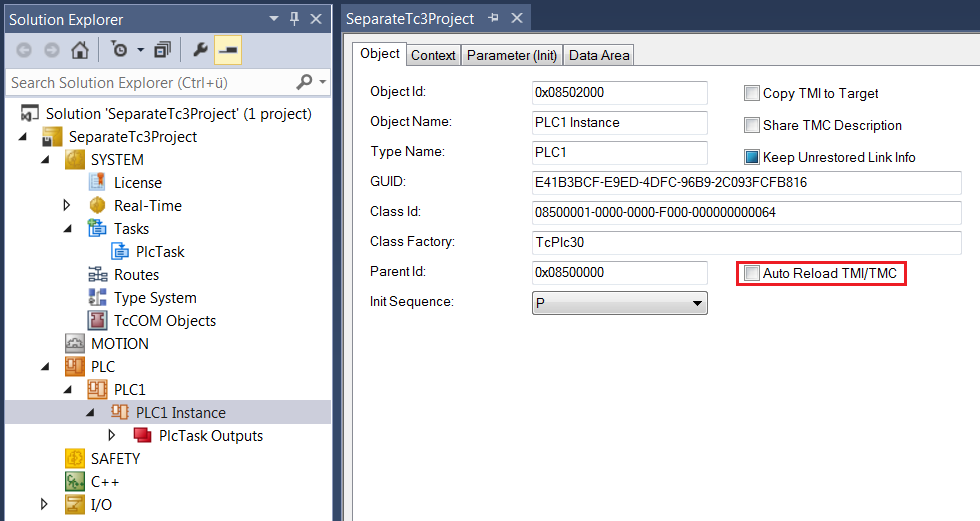Click the Class Factory field TcPlc30
Screen dimensions: 980x521
point(746,242)
